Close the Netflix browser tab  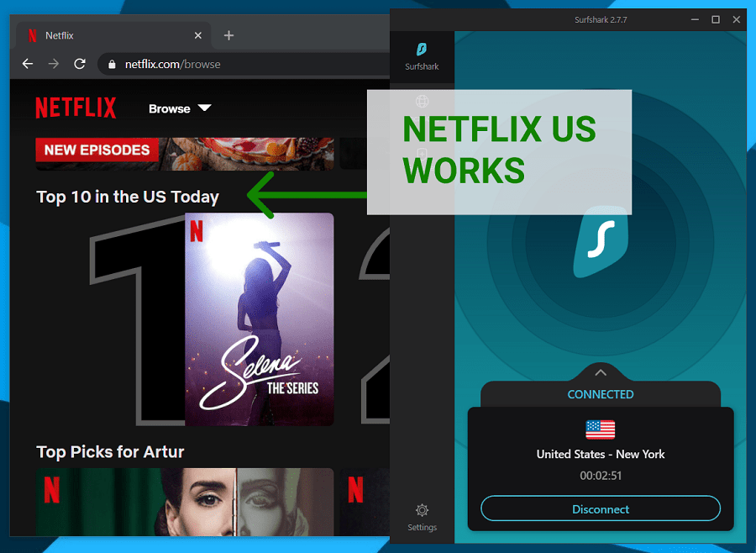[x=197, y=35]
